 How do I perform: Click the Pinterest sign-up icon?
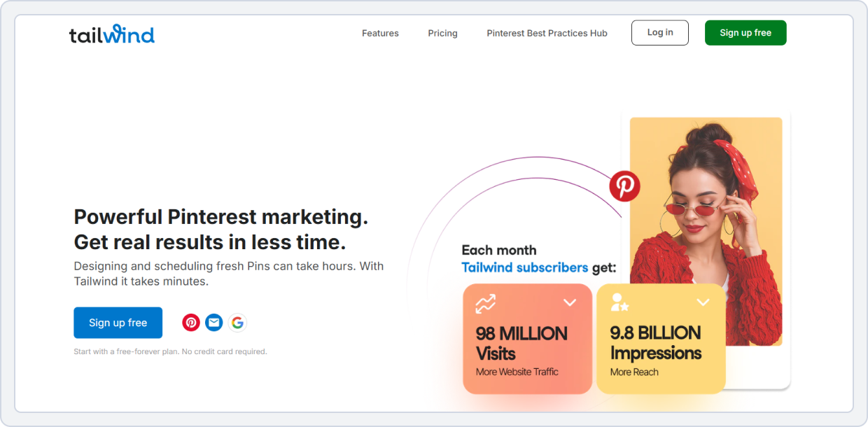[191, 323]
